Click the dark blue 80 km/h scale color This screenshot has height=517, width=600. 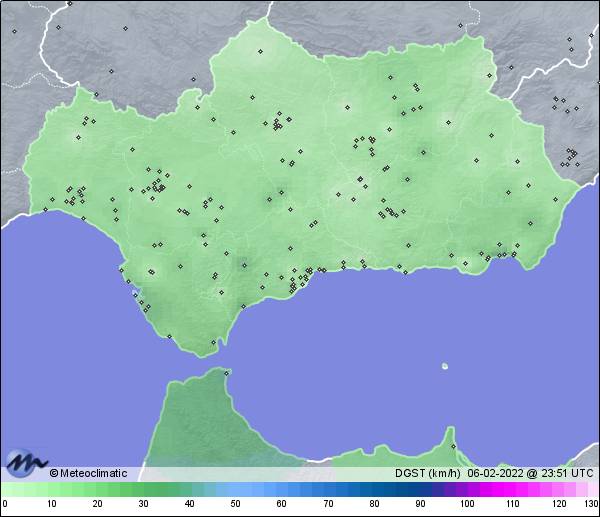[x=373, y=490]
